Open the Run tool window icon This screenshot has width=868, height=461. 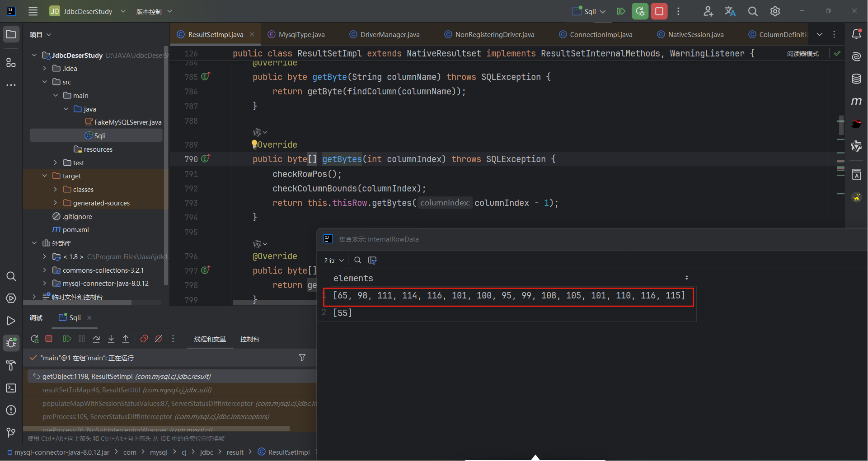point(11,321)
